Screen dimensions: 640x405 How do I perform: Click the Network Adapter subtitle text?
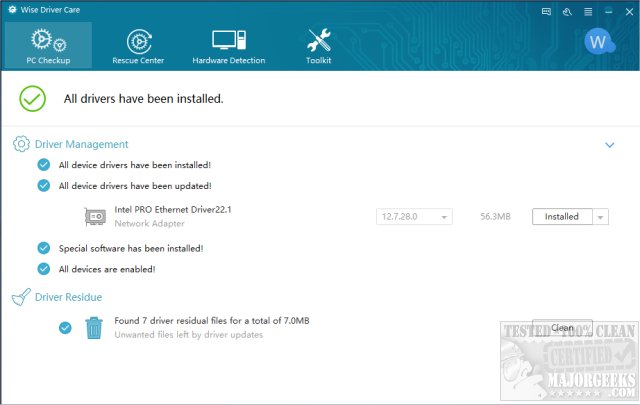pos(149,223)
